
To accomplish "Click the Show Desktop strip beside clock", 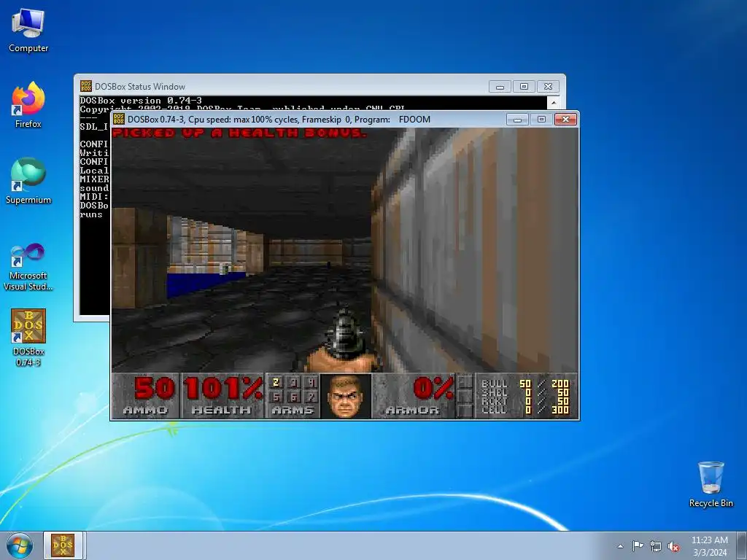I will coord(742,546).
